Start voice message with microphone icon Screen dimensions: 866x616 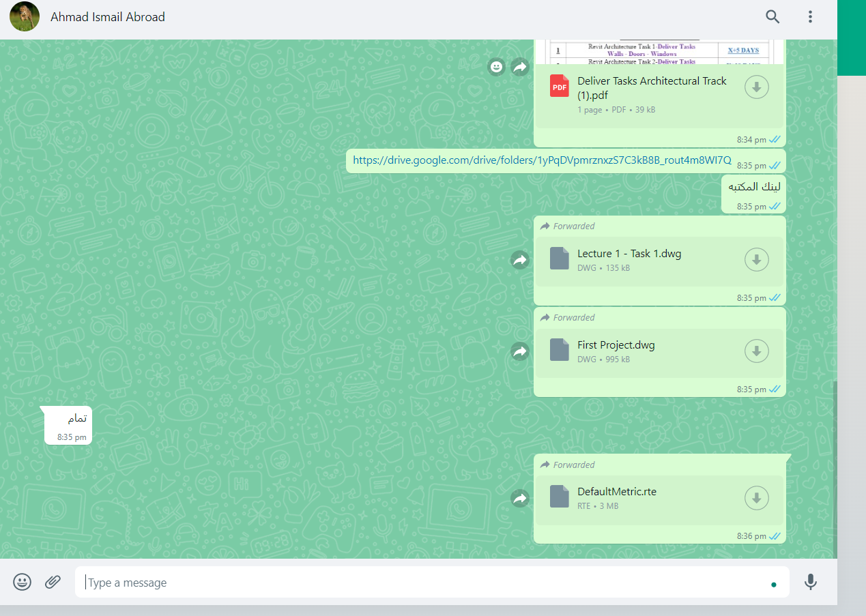[x=810, y=582]
